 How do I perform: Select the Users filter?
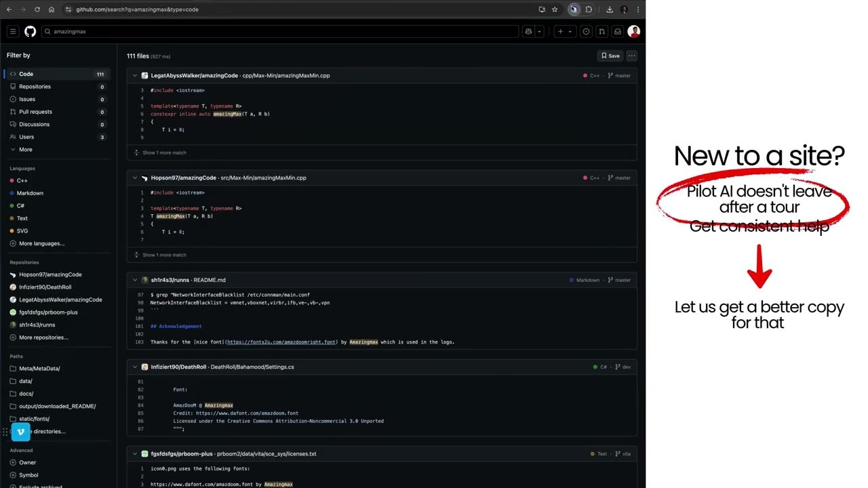(x=57, y=137)
